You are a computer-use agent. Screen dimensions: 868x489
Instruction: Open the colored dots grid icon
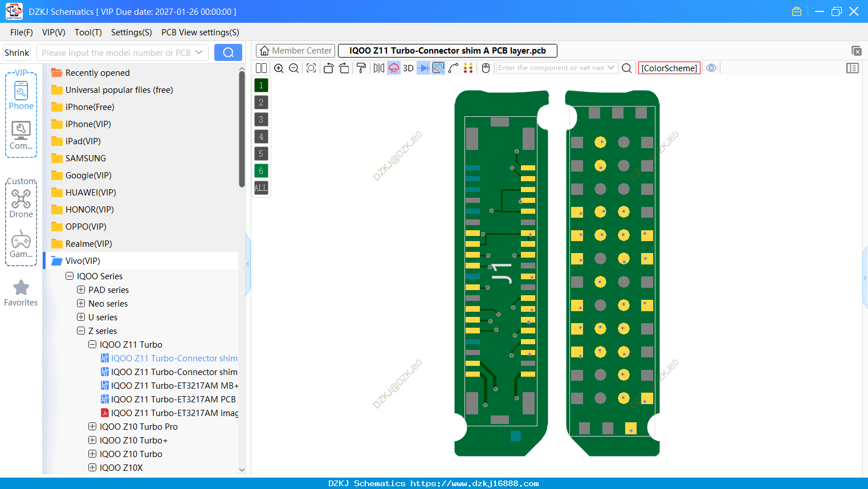click(468, 68)
